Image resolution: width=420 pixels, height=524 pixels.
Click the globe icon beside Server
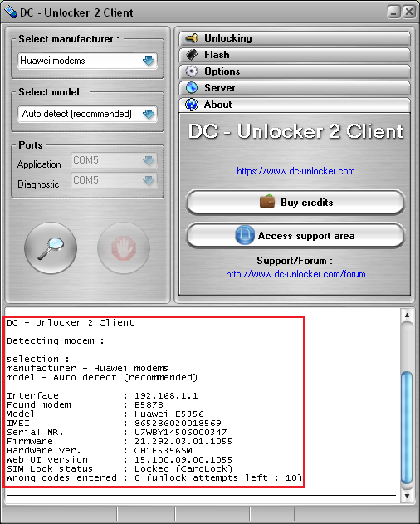192,87
